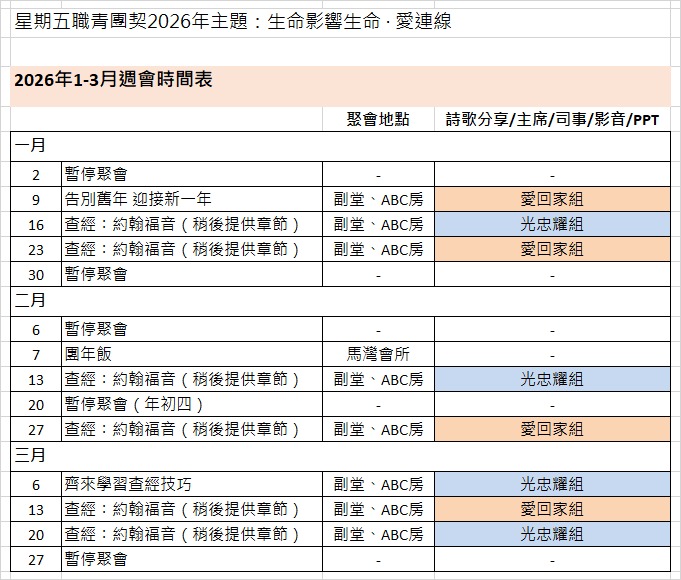
Task: Click the 2026年1-3月週會時間表 heading cell
Action: tap(113, 82)
